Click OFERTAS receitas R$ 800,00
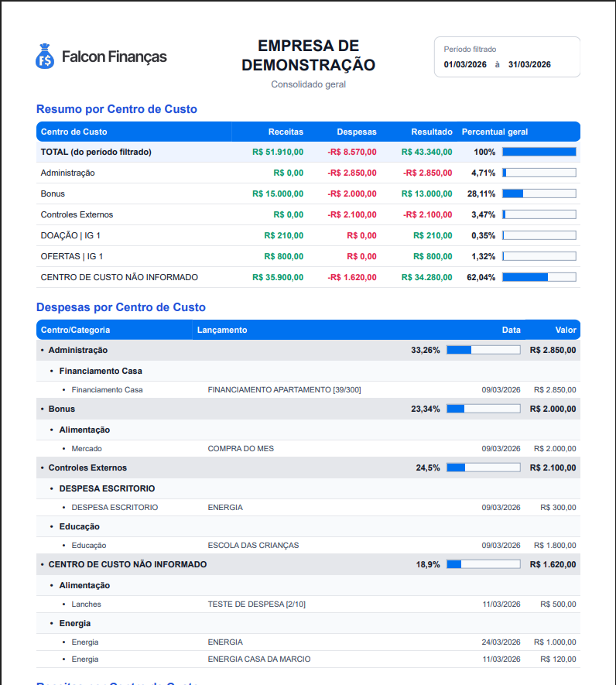 click(x=283, y=256)
